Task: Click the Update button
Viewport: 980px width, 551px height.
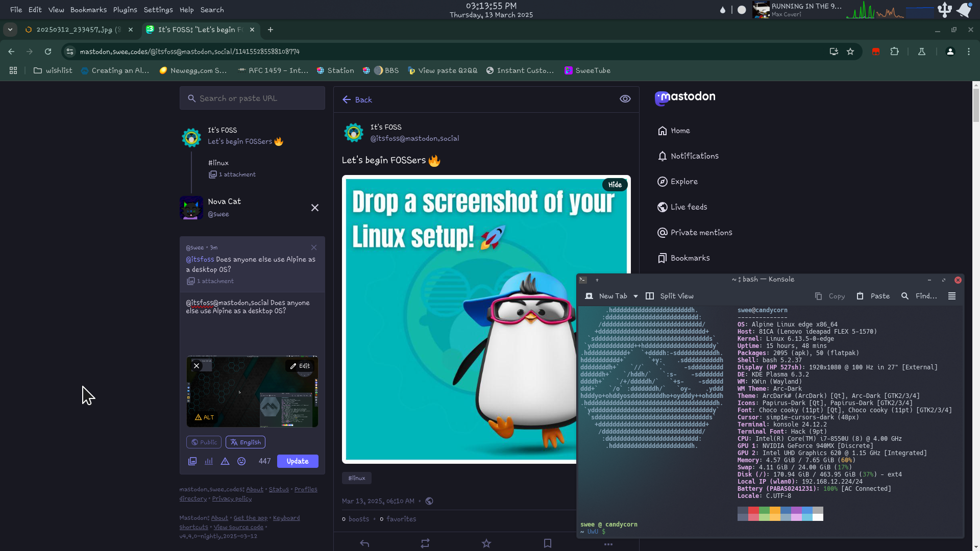Action: [298, 461]
